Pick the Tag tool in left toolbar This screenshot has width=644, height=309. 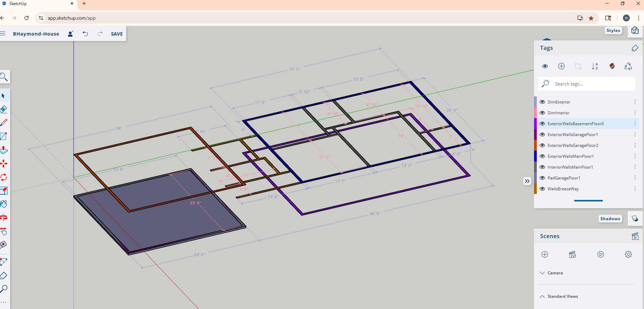pos(4,275)
